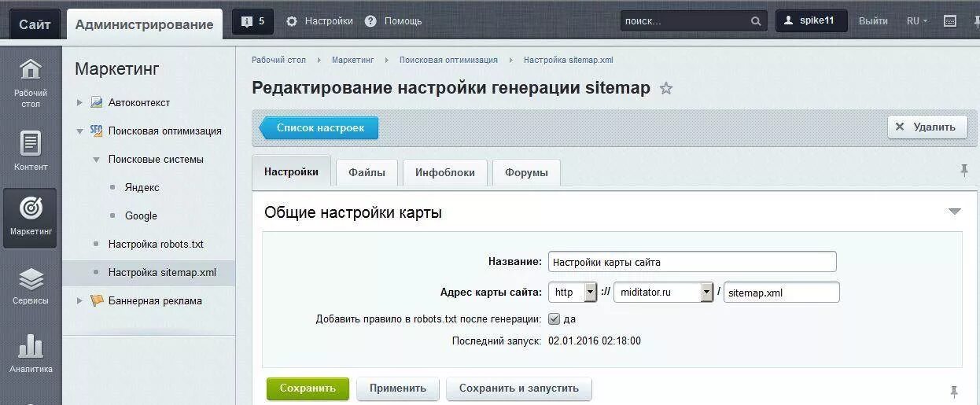Viewport: 980px width, 405px height.
Task: Select Яндекс in the tree
Action: click(142, 187)
